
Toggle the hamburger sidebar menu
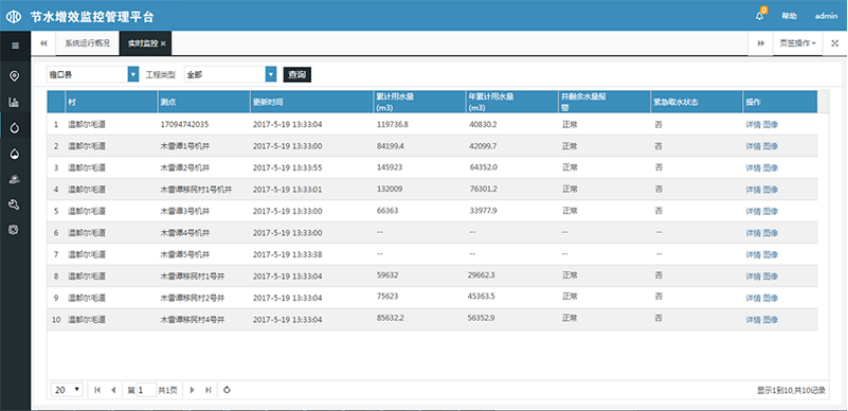click(14, 45)
